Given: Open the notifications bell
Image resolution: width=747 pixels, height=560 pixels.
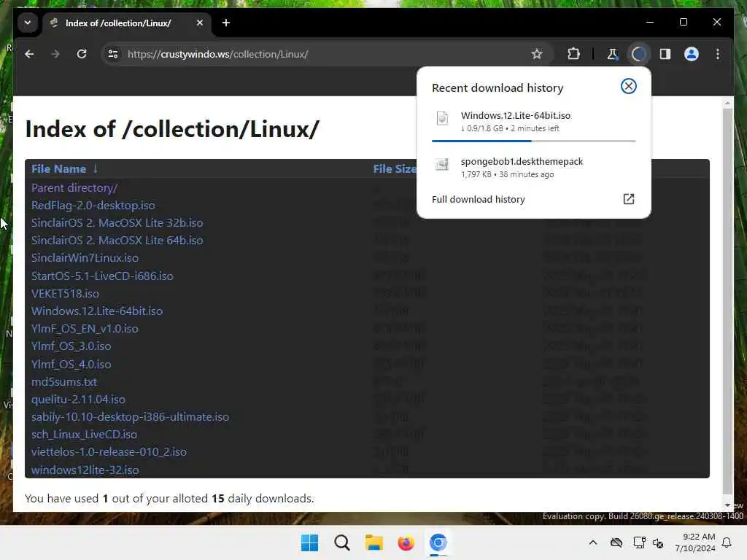Looking at the screenshot, I should (727, 542).
